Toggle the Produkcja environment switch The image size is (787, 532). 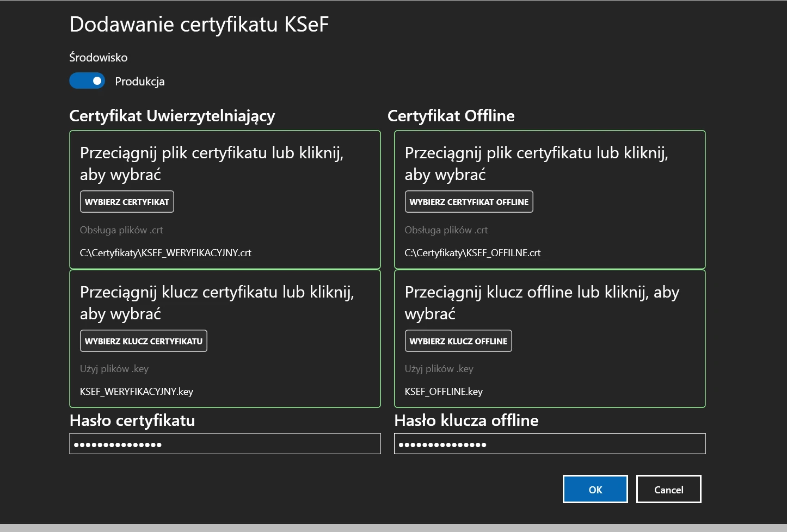pyautogui.click(x=87, y=81)
